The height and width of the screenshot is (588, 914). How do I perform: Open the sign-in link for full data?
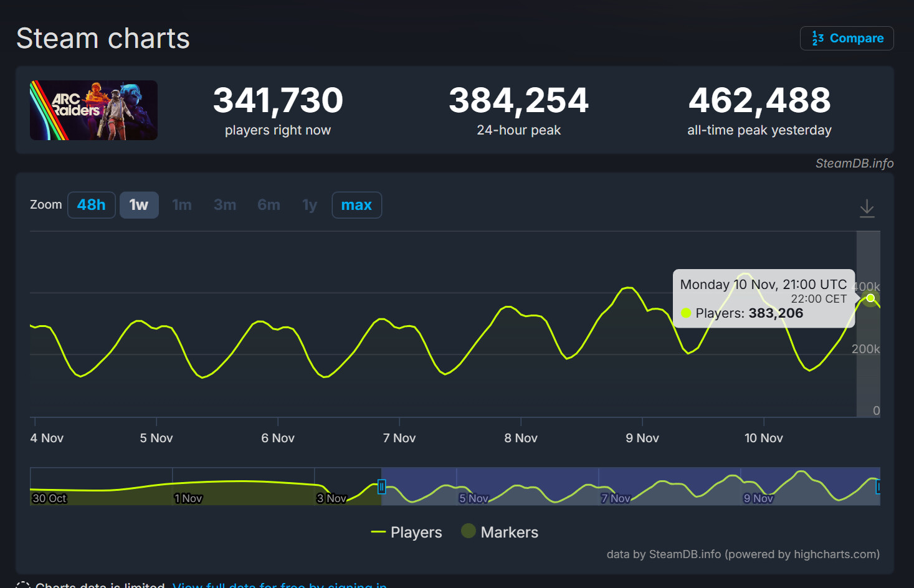279,585
